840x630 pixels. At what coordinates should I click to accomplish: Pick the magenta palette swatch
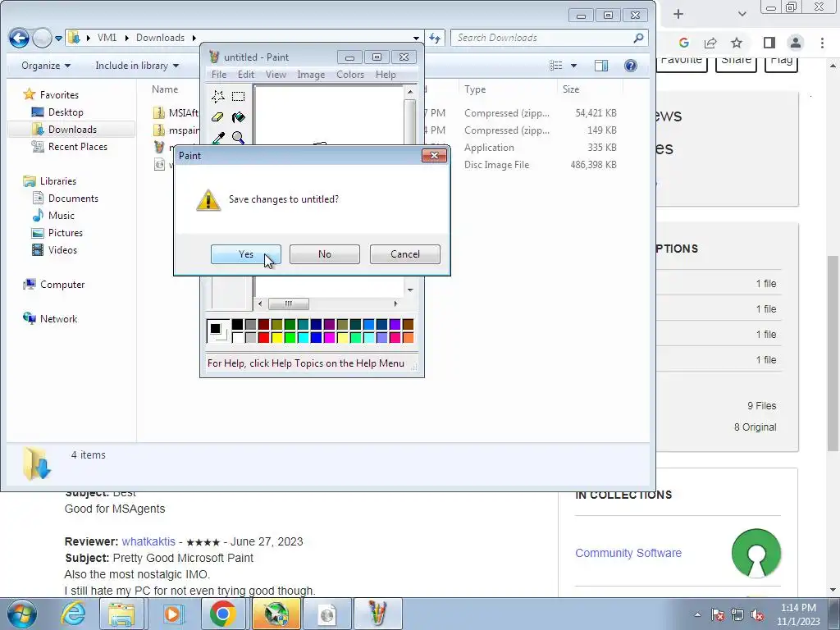click(329, 337)
